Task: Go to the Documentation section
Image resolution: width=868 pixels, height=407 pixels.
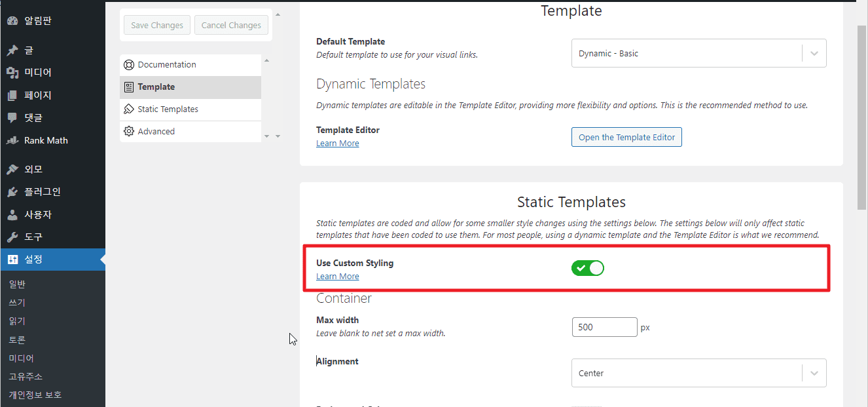Action: (x=166, y=65)
